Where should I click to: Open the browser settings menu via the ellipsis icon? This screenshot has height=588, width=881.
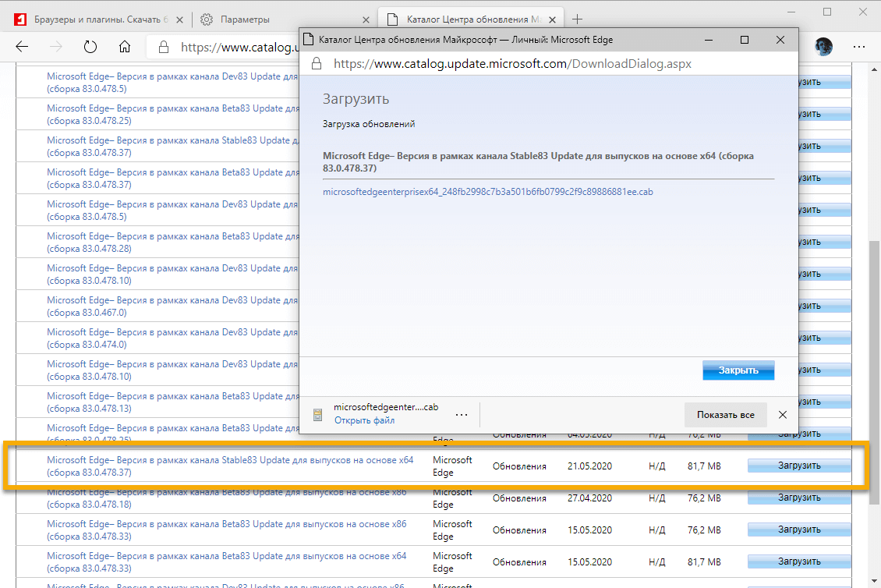coord(858,47)
